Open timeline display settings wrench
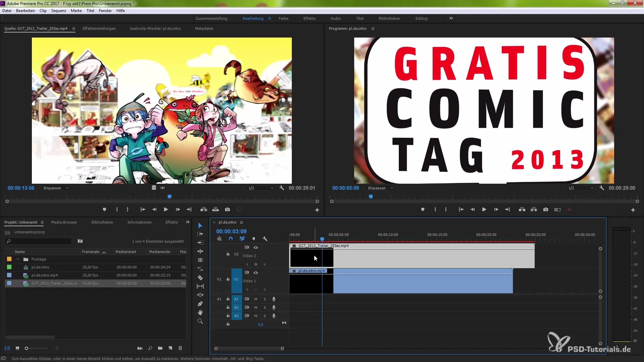The image size is (644, 362). pos(265,239)
